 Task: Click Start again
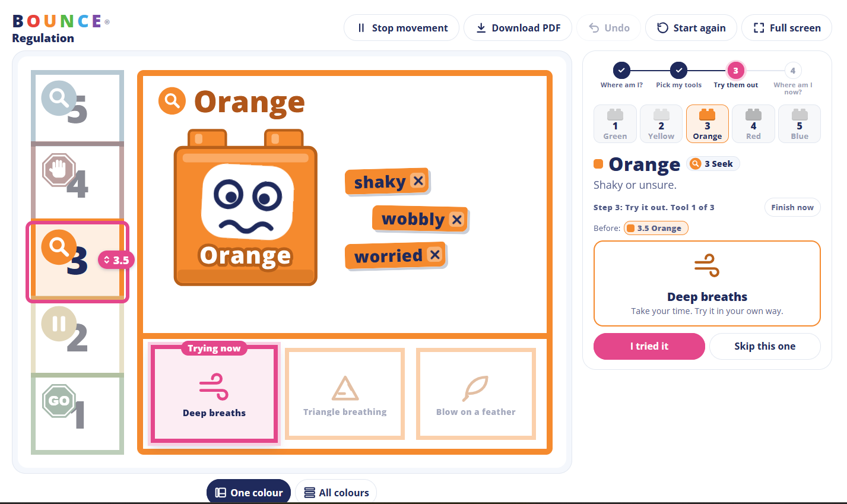[691, 28]
